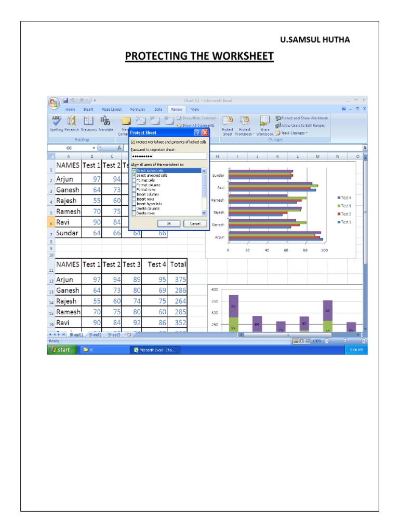This screenshot has width=399, height=532.
Task: Run the Spelling check
Action: tap(56, 124)
